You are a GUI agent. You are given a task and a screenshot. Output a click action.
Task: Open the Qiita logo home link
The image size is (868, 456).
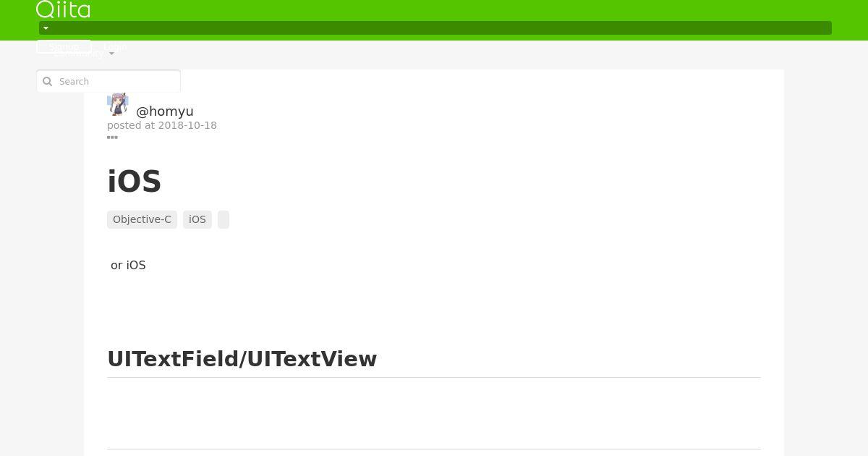coord(63,9)
